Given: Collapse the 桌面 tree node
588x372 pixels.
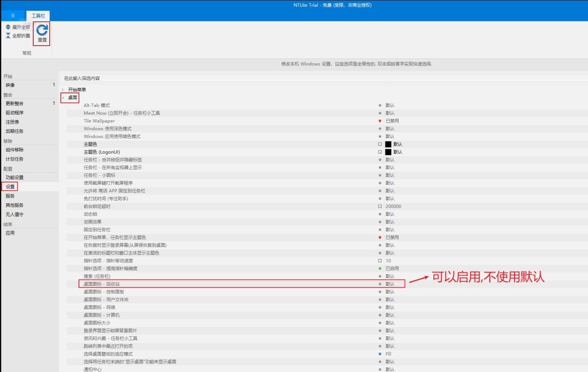Looking at the screenshot, I should click(63, 98).
